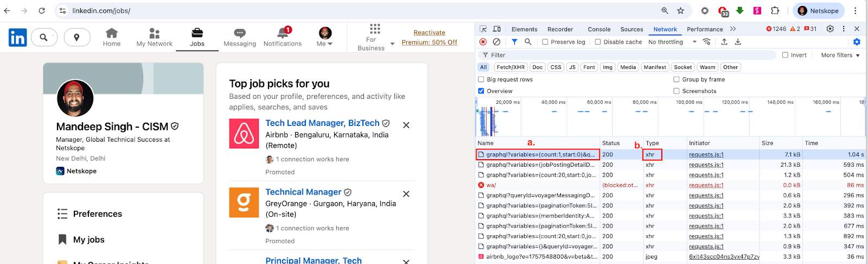Image resolution: width=868 pixels, height=264 pixels.
Task: Open Messaging in LinkedIn nav
Action: tap(240, 37)
